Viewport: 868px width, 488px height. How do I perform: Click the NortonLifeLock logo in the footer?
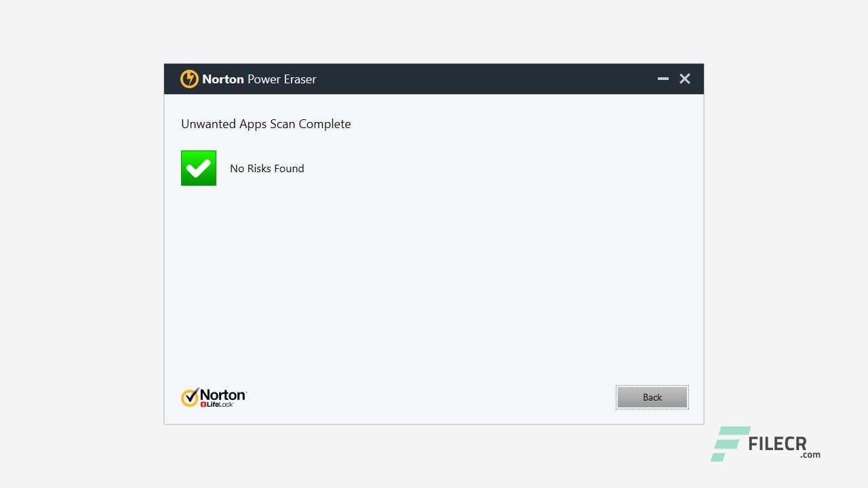(x=214, y=396)
